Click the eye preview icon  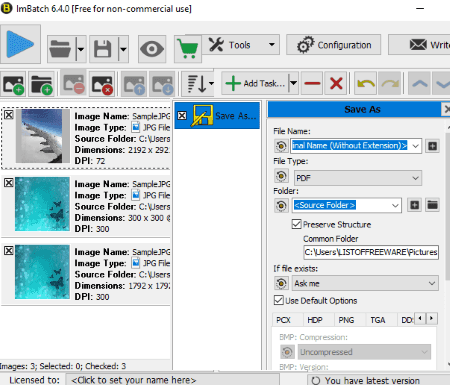pos(152,49)
